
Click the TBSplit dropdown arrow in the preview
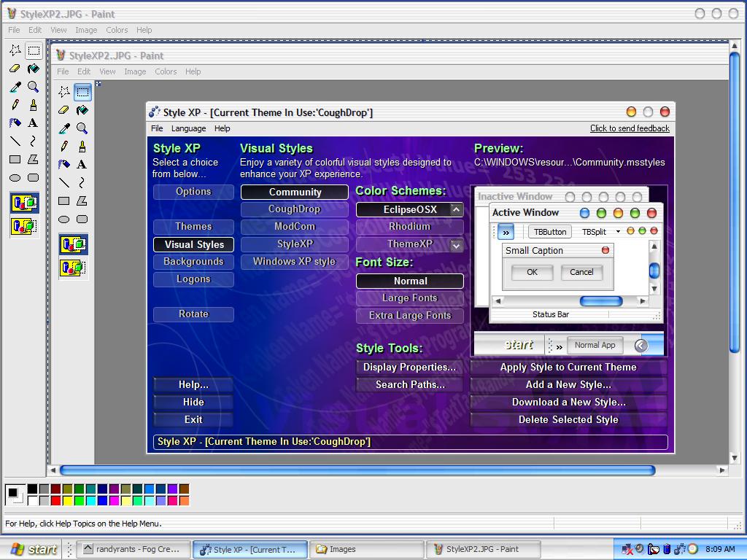pos(618,231)
